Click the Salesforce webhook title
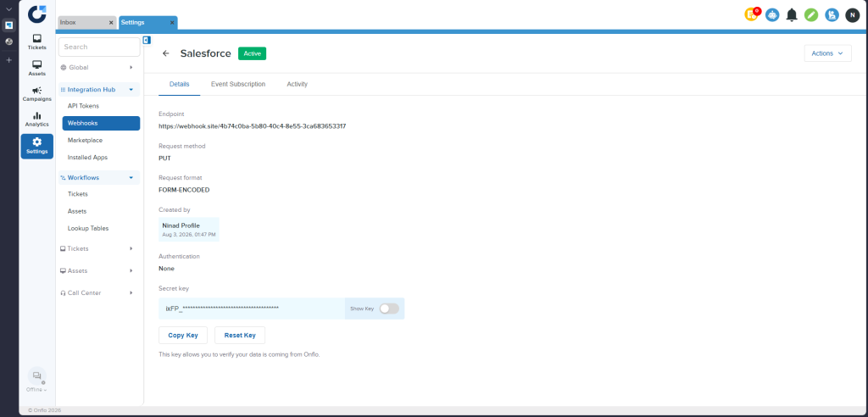868x417 pixels. coord(205,53)
